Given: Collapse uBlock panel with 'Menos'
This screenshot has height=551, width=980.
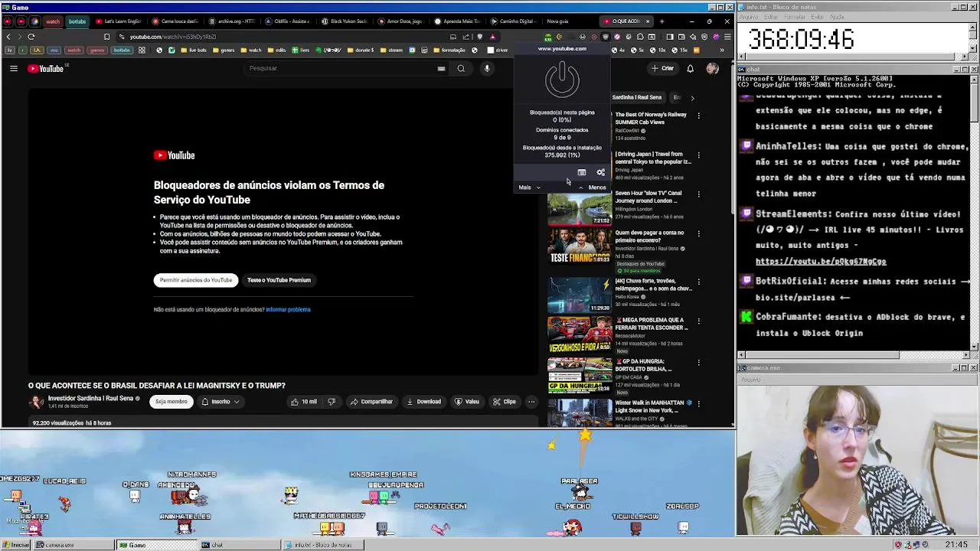Looking at the screenshot, I should (592, 187).
